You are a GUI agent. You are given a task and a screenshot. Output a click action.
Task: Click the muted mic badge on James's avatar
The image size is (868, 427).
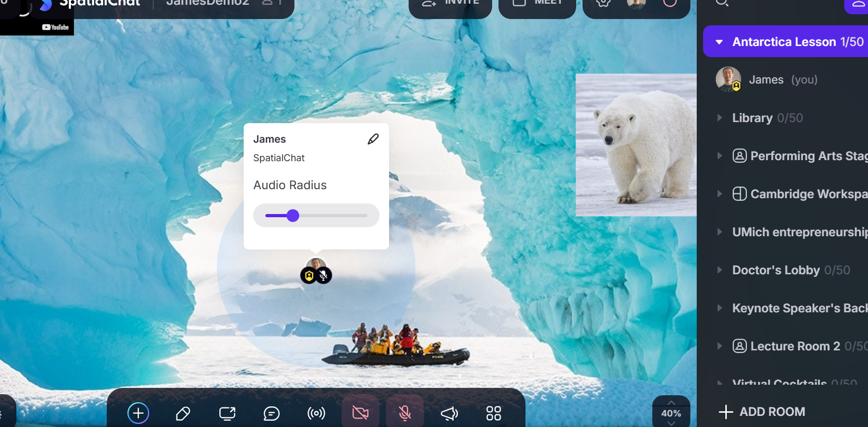324,275
